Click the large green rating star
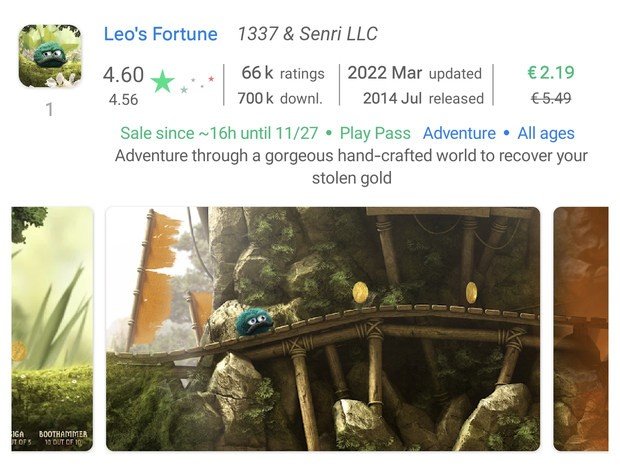Screen dimensions: 620x473 click(x=162, y=81)
